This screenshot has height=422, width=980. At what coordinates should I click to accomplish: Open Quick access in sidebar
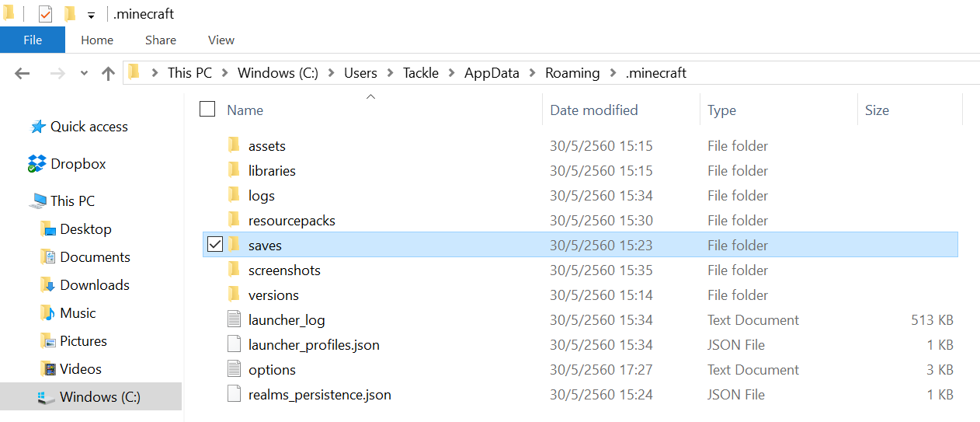89,127
